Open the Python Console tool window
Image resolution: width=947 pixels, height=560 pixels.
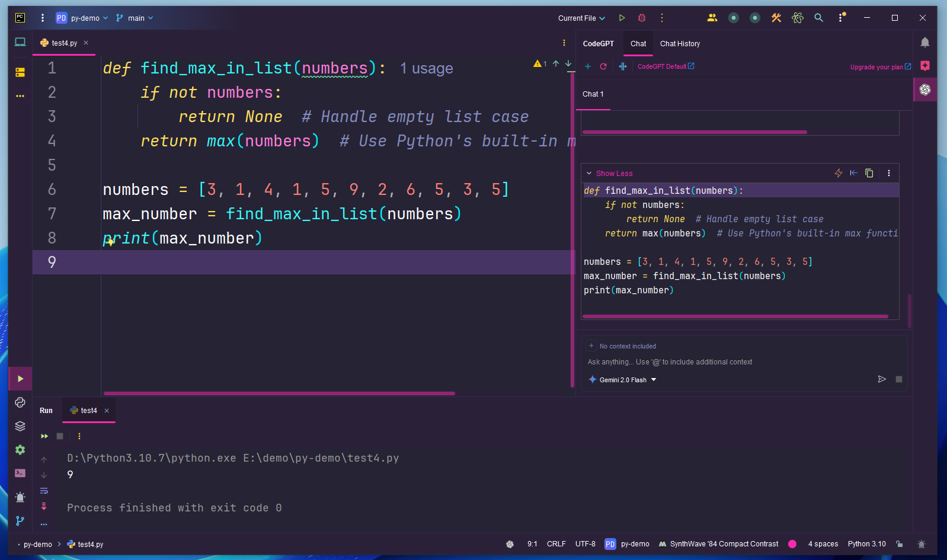pos(20,402)
